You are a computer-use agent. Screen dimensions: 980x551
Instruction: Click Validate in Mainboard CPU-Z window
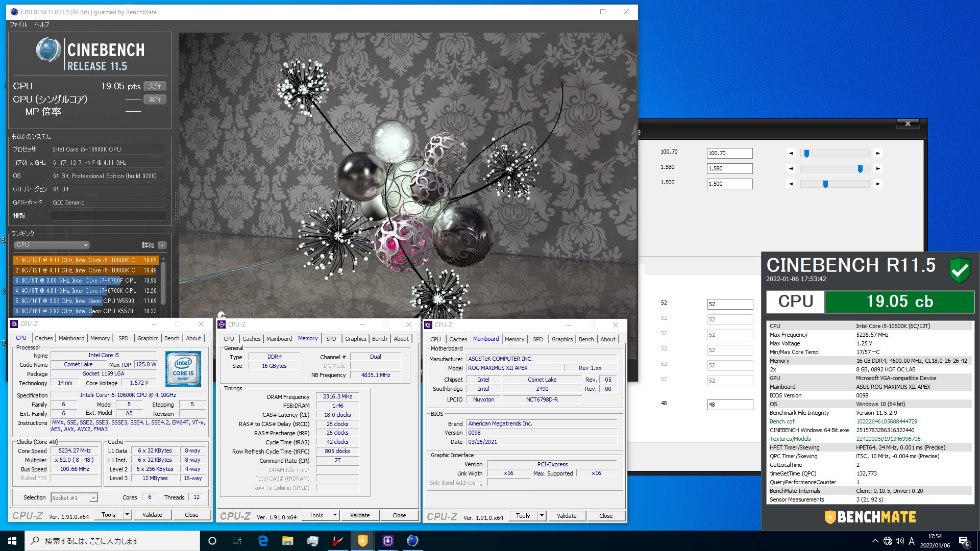pos(567,516)
